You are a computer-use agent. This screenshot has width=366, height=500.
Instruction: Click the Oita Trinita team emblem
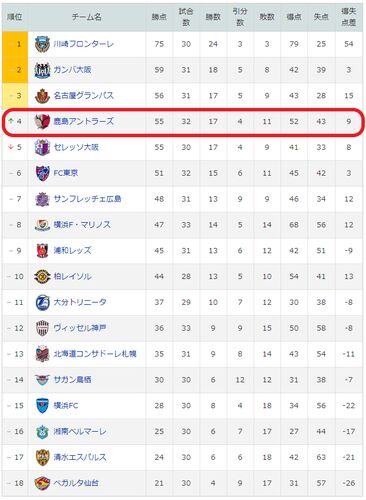pos(42,302)
